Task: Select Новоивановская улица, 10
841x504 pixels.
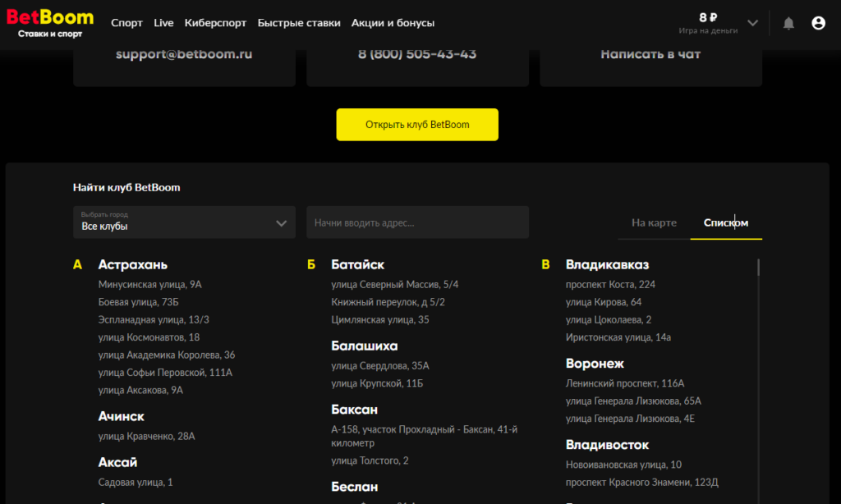Action: (x=623, y=465)
